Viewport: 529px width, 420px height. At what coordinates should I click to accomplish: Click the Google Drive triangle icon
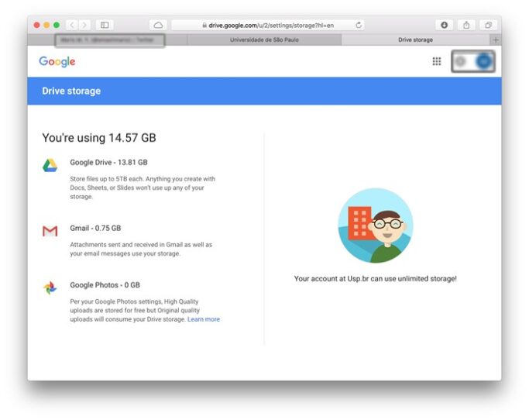tap(50, 165)
